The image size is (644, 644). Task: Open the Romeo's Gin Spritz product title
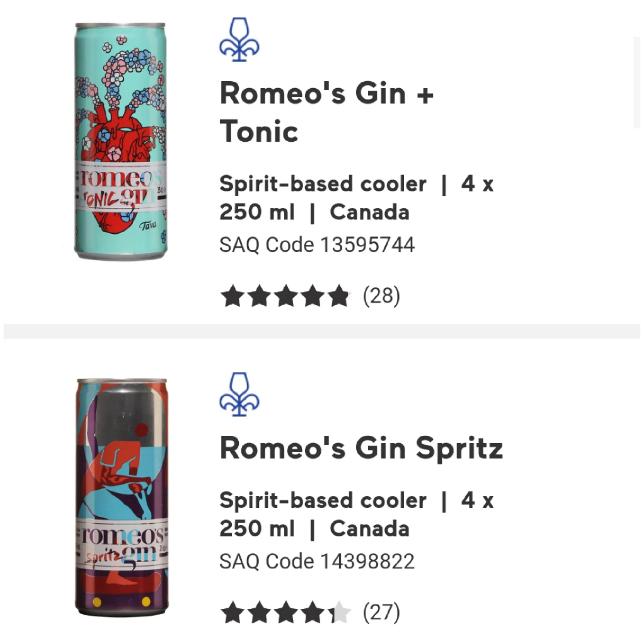point(361,448)
